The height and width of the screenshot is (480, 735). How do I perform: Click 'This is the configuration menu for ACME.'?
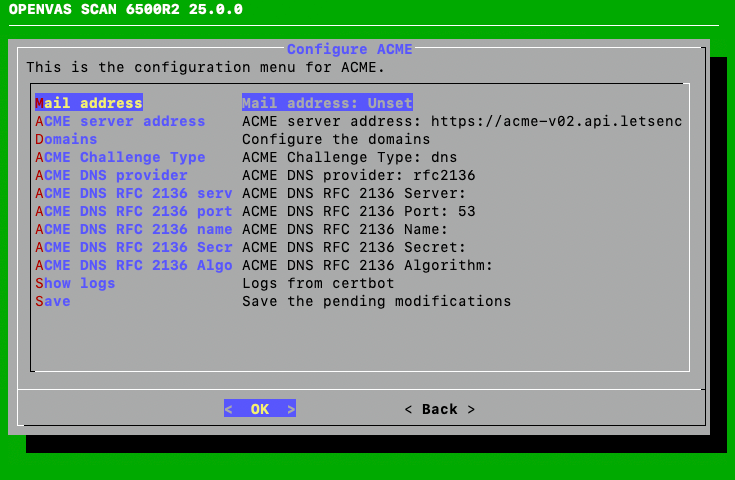click(x=205, y=67)
